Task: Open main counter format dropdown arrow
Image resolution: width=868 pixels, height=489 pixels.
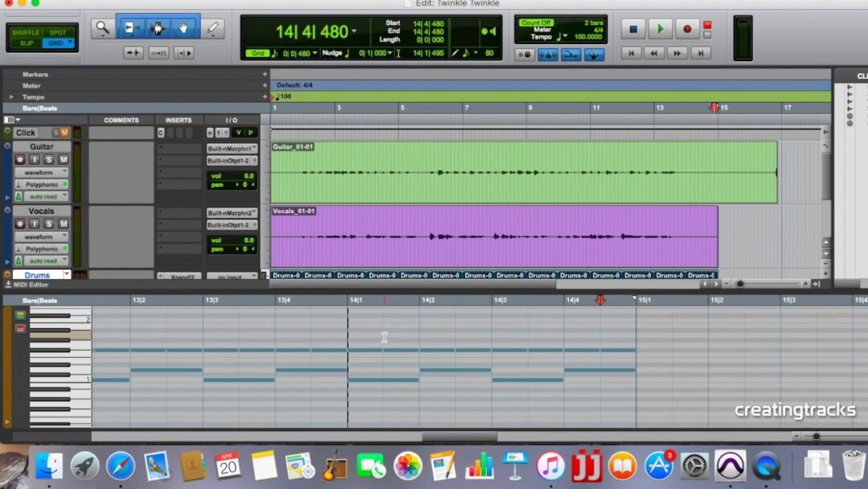Action: tap(354, 31)
